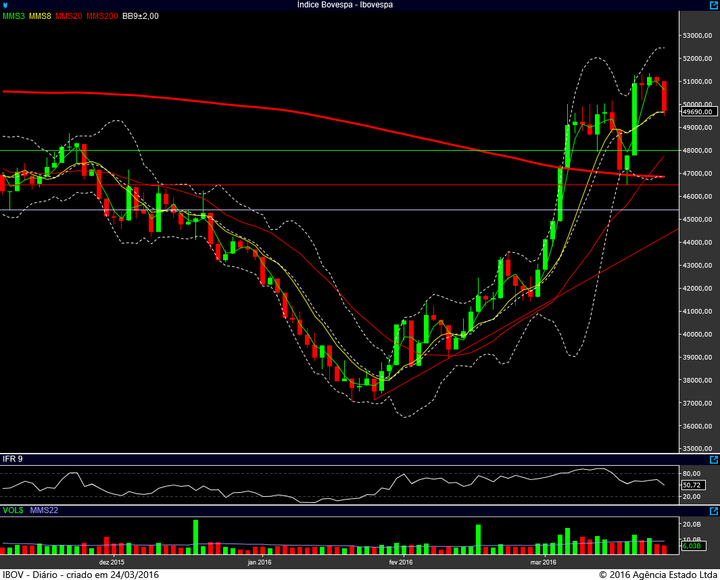720x580 pixels.
Task: Select the BB9±2,00 Bollinger label
Action: (141, 16)
